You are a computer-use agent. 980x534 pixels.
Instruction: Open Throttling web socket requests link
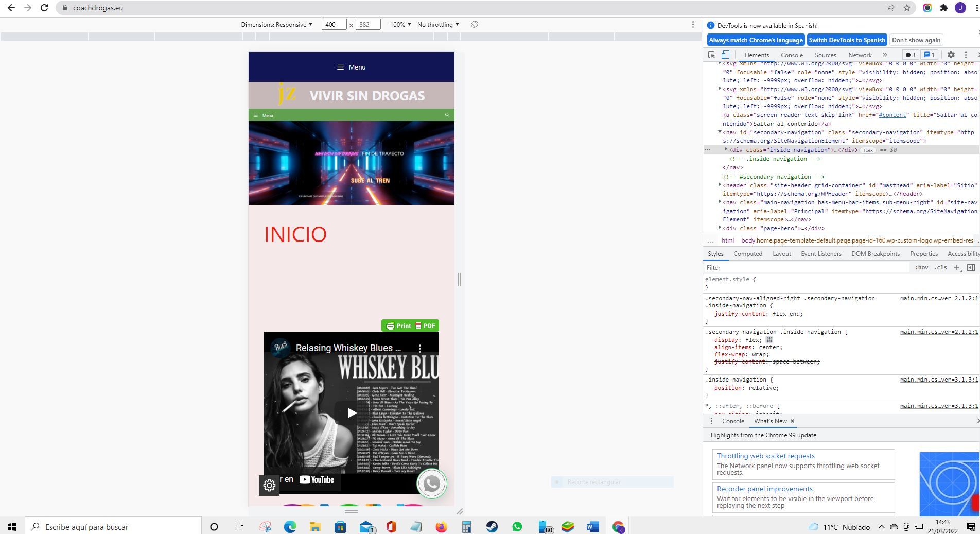click(x=765, y=456)
